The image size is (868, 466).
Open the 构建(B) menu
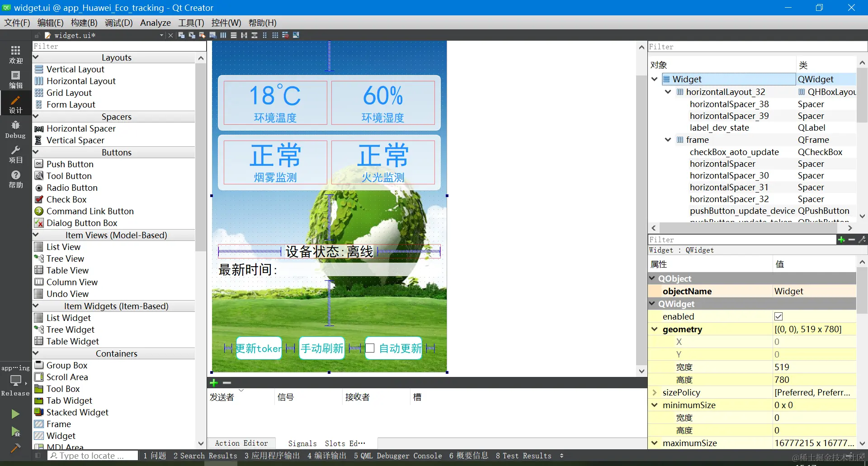coord(84,23)
